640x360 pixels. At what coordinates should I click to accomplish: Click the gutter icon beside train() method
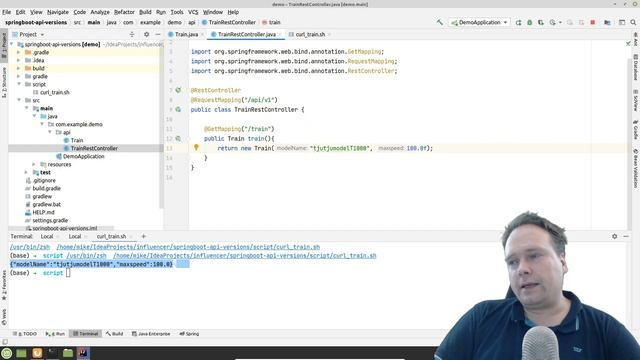click(x=178, y=138)
